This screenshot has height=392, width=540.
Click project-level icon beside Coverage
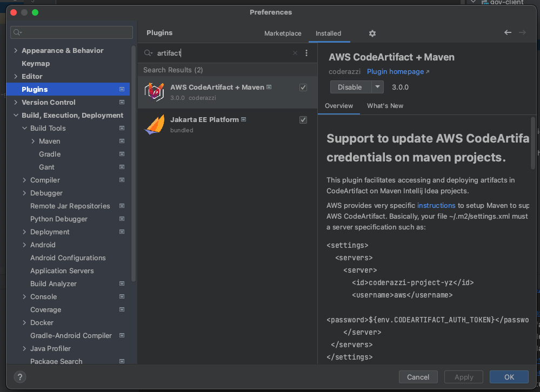click(122, 309)
